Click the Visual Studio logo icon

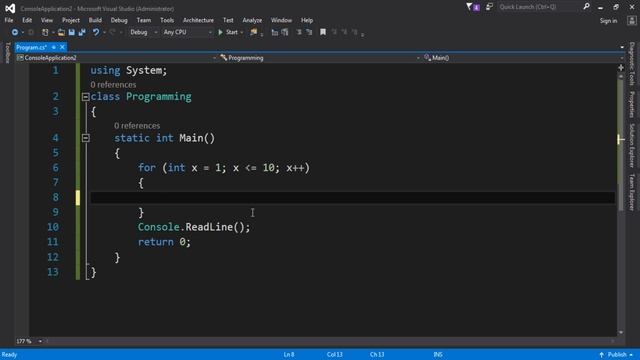coord(10,8)
